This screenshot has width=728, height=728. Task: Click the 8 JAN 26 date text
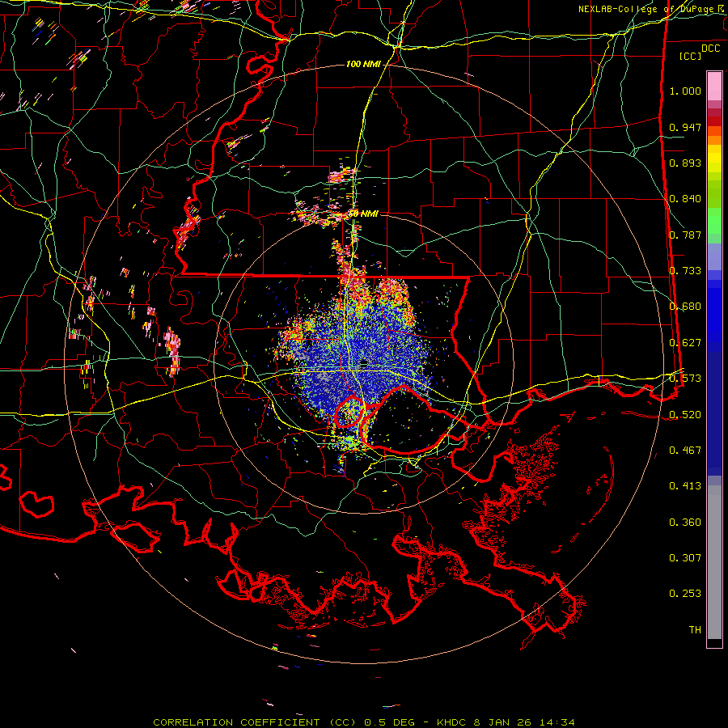pos(502,722)
